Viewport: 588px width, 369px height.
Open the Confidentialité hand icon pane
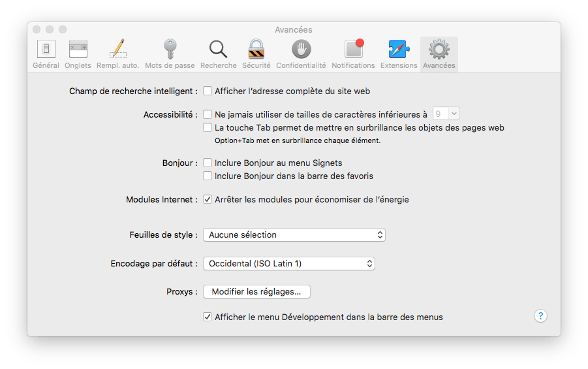pos(301,54)
